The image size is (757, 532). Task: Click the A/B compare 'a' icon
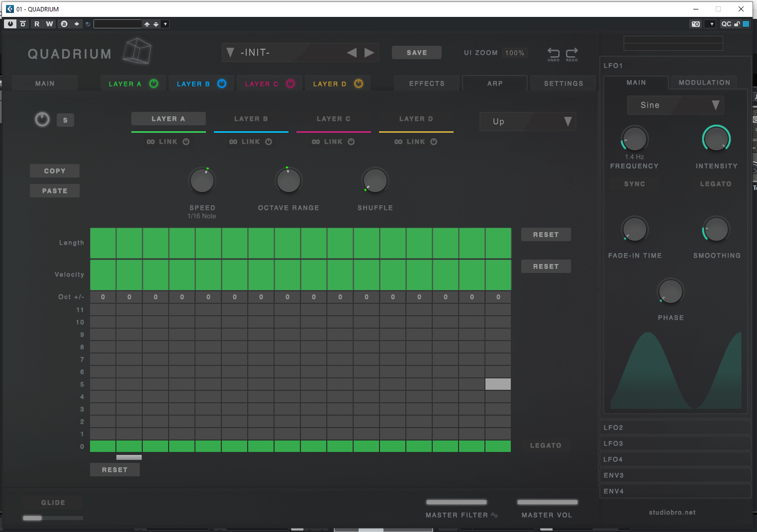click(x=64, y=24)
